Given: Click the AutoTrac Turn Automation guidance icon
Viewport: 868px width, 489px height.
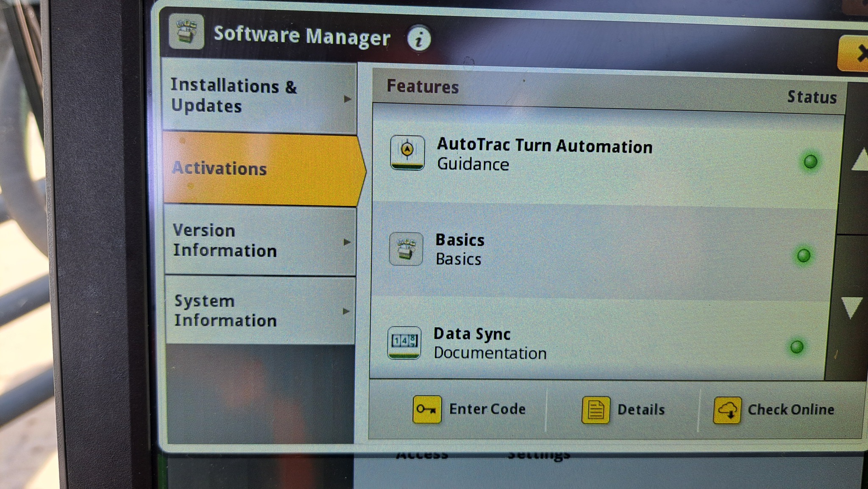Looking at the screenshot, I should pyautogui.click(x=407, y=153).
